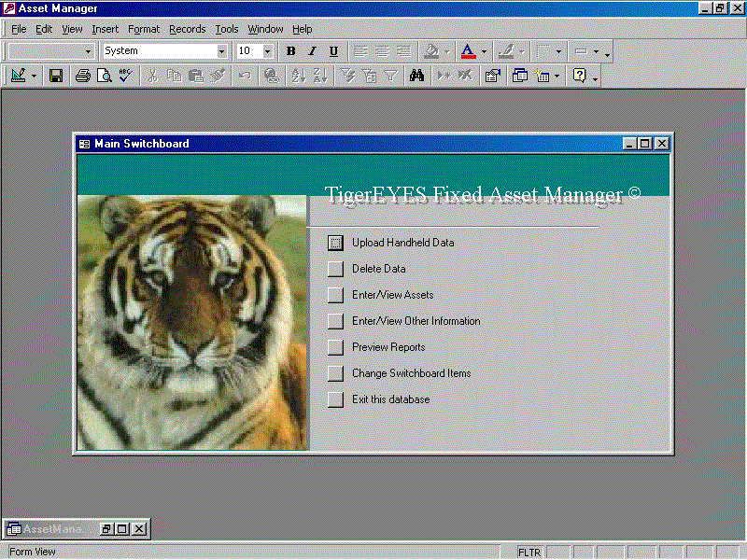Click Sort Ascending A-Z icon

[299, 76]
